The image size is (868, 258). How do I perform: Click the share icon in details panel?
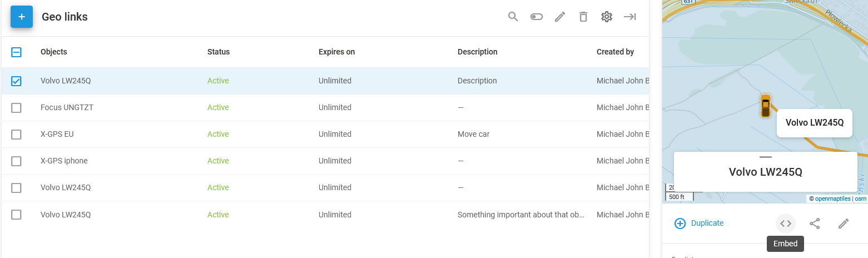tap(815, 224)
